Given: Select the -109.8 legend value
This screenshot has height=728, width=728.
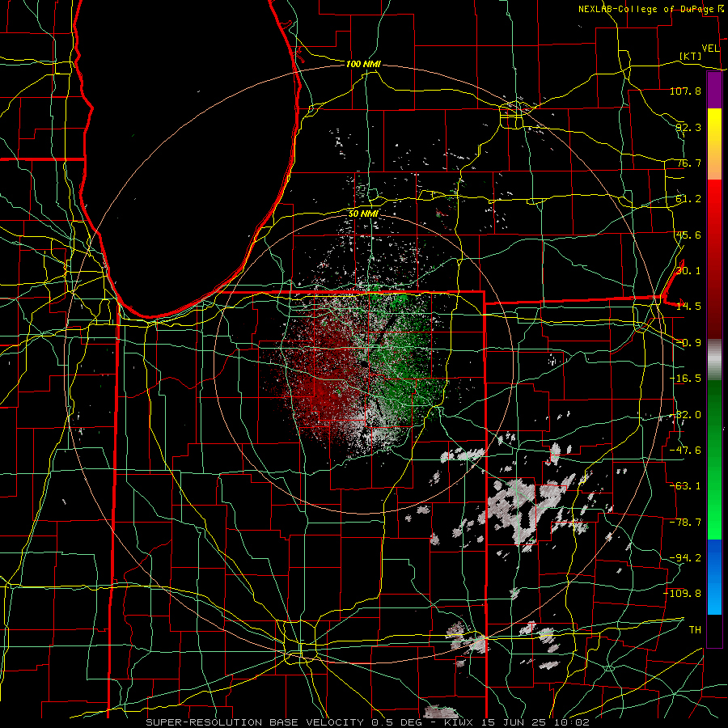Looking at the screenshot, I should pos(683,594).
